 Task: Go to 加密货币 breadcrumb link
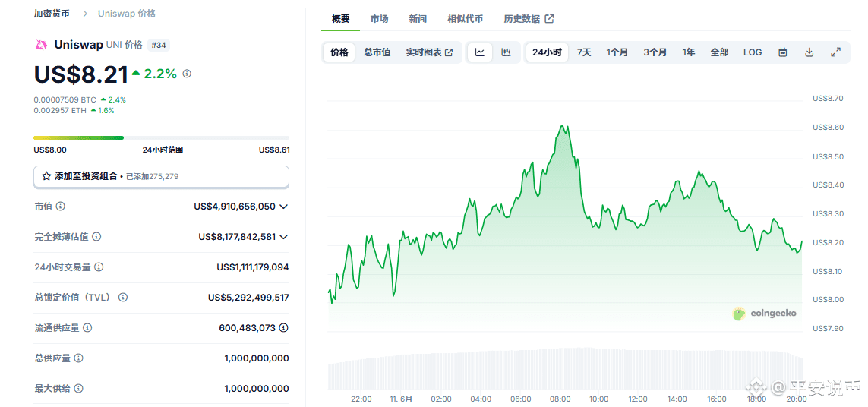pos(52,14)
